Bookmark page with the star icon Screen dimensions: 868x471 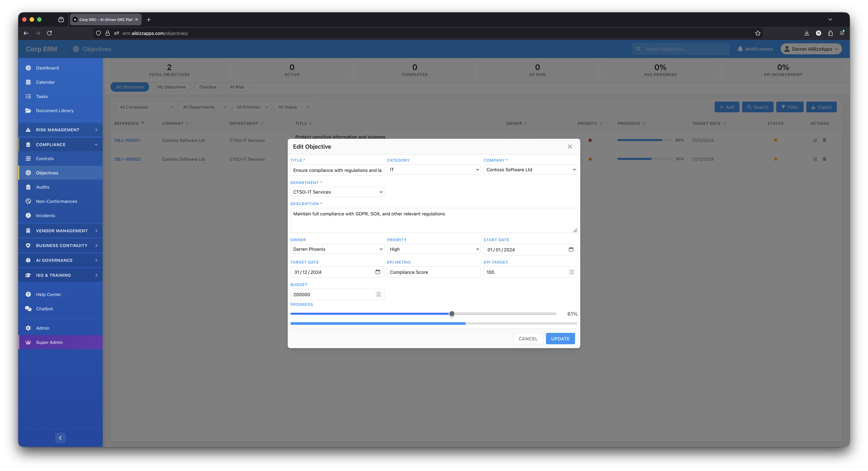click(758, 33)
